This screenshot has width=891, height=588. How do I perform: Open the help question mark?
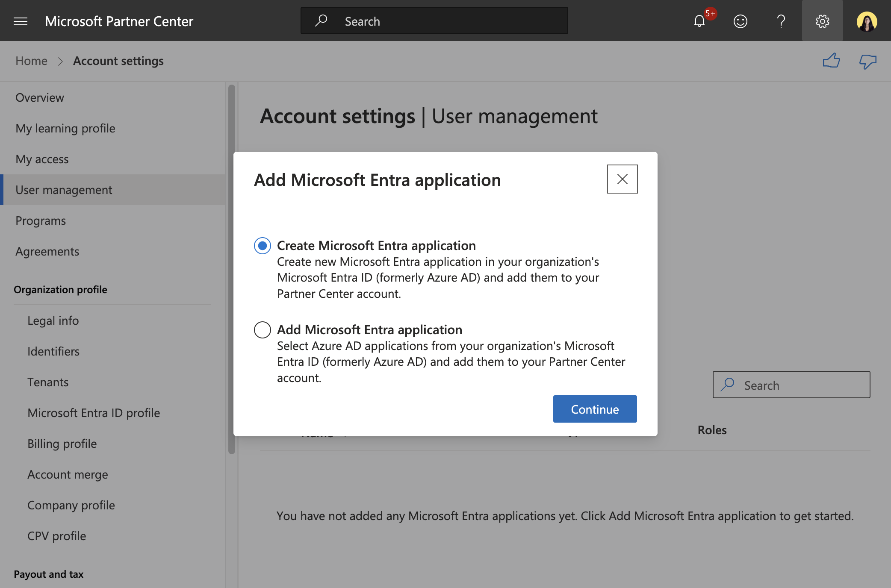coord(781,21)
